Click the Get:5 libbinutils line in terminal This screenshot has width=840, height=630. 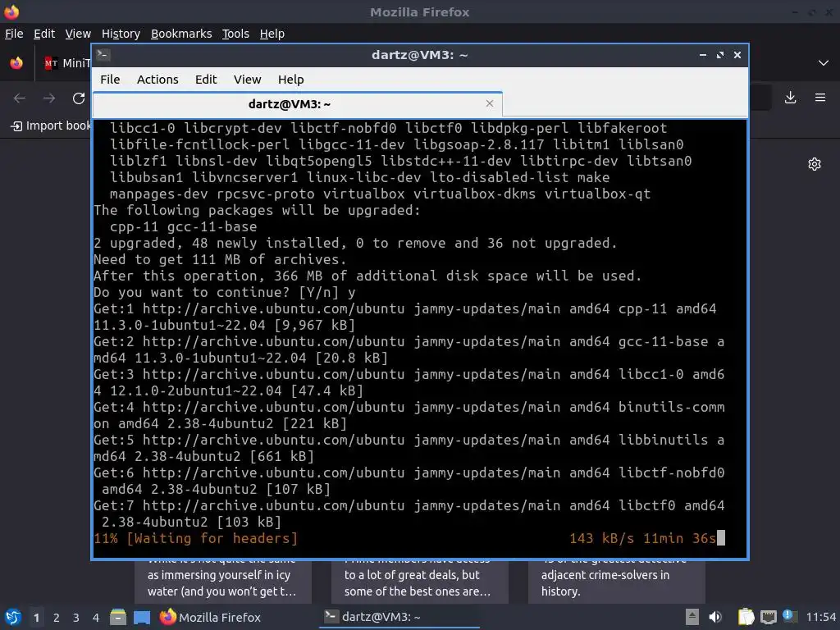pos(409,448)
